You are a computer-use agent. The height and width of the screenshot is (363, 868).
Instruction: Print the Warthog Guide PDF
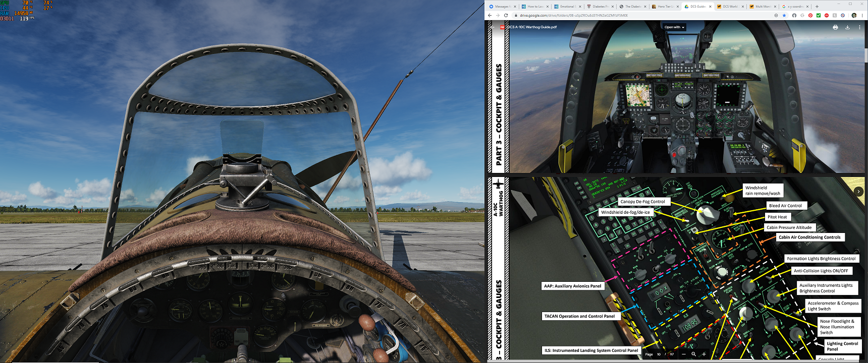(835, 27)
